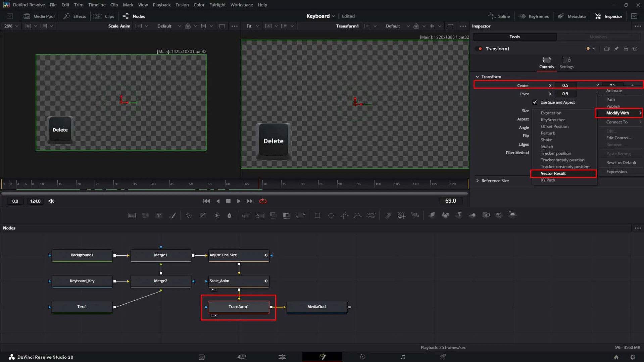Click the Inspector button in top toolbar
This screenshot has height=362, width=644.
click(x=609, y=16)
